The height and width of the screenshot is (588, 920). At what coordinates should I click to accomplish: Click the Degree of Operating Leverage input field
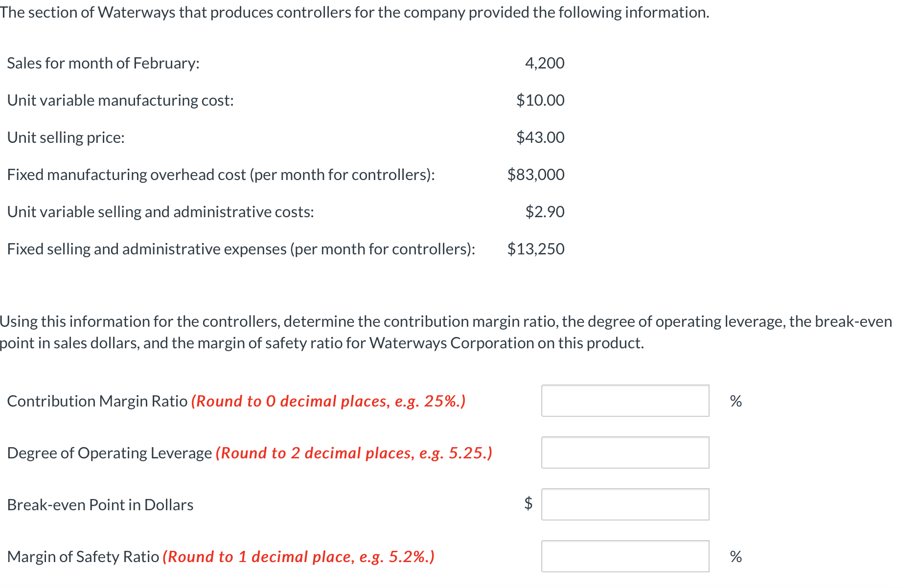(624, 452)
